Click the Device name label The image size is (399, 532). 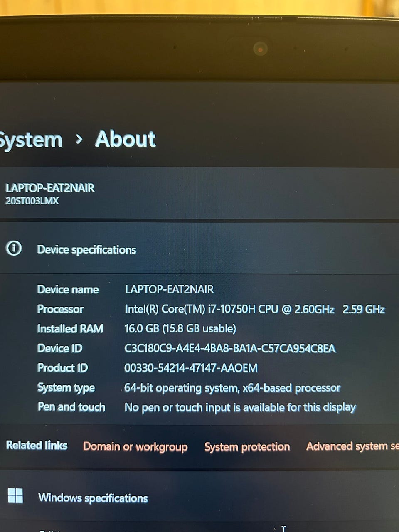[68, 290]
